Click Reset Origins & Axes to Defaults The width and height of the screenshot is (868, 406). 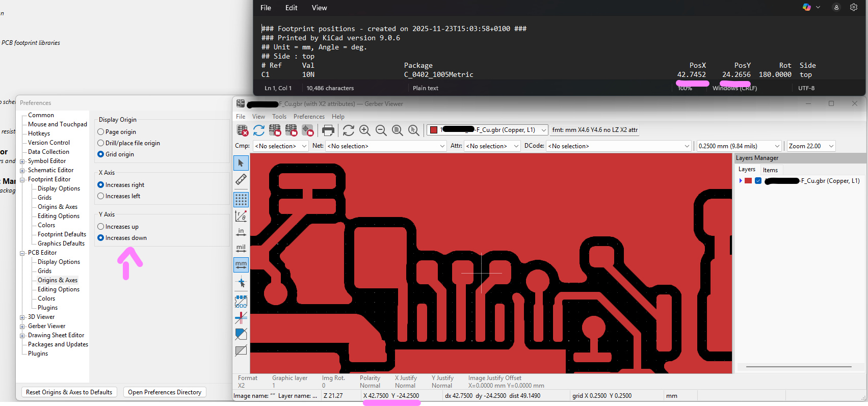click(x=69, y=392)
